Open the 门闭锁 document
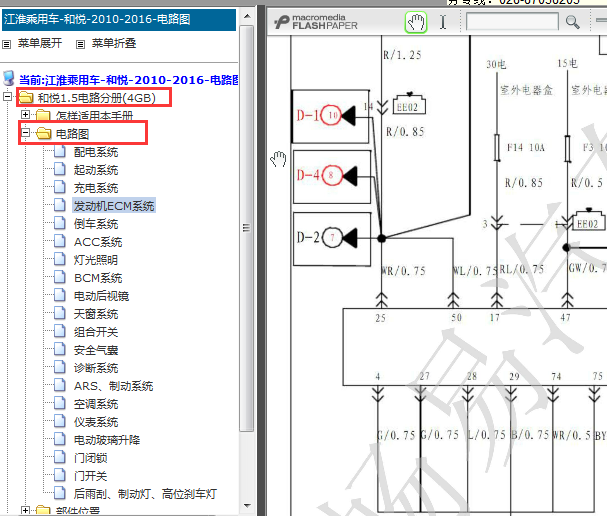 click(x=91, y=458)
